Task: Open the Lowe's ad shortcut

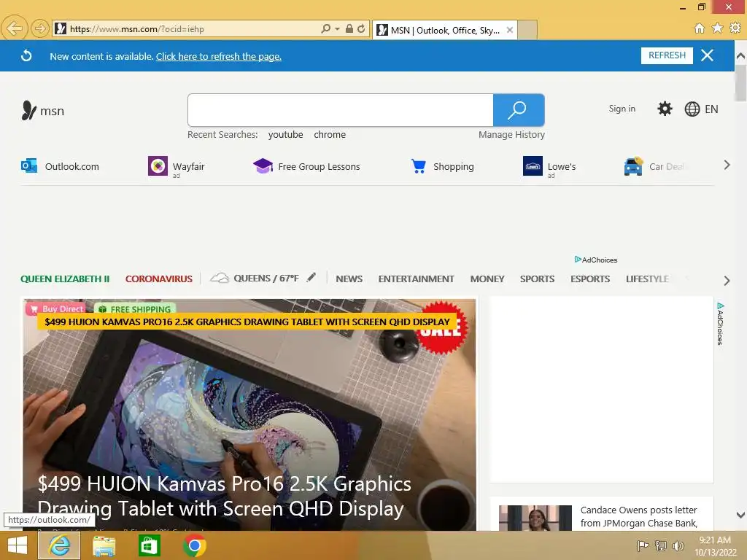Action: (x=549, y=167)
